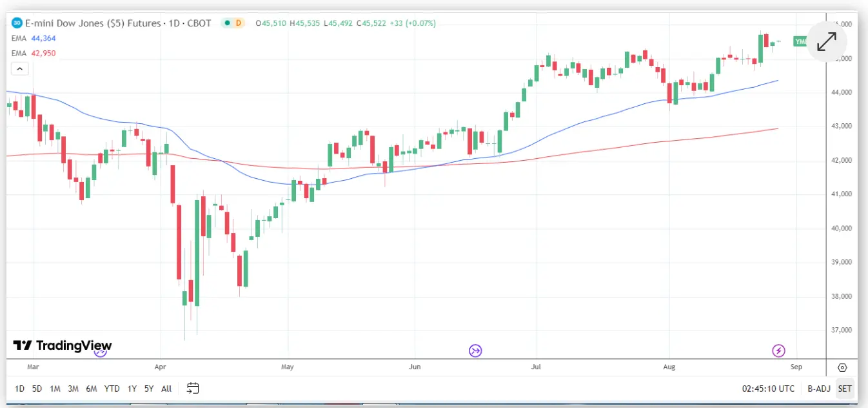Click the orange D delayed-data badge
The width and height of the screenshot is (868, 408).
pos(238,23)
